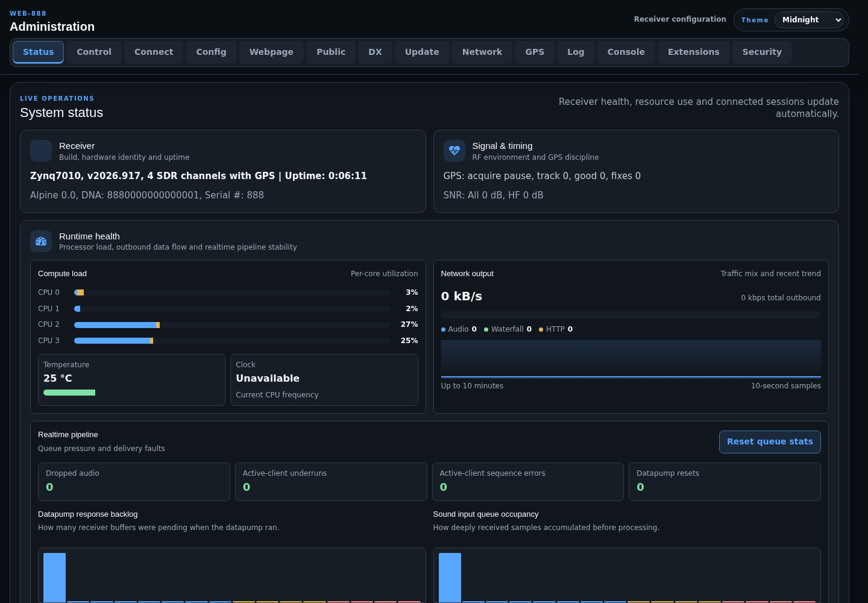This screenshot has height=603, width=868.
Task: Click the Clock Unavailable card
Action: tap(324, 380)
